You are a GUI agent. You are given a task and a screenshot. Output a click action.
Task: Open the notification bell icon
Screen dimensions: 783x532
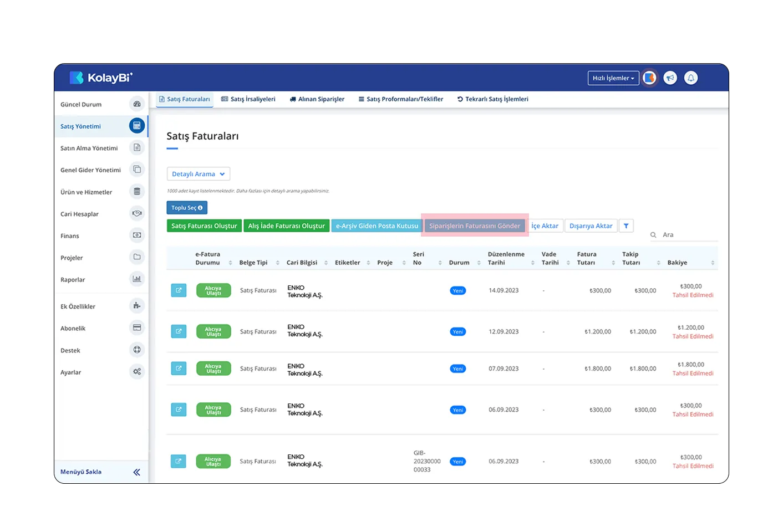tap(691, 78)
